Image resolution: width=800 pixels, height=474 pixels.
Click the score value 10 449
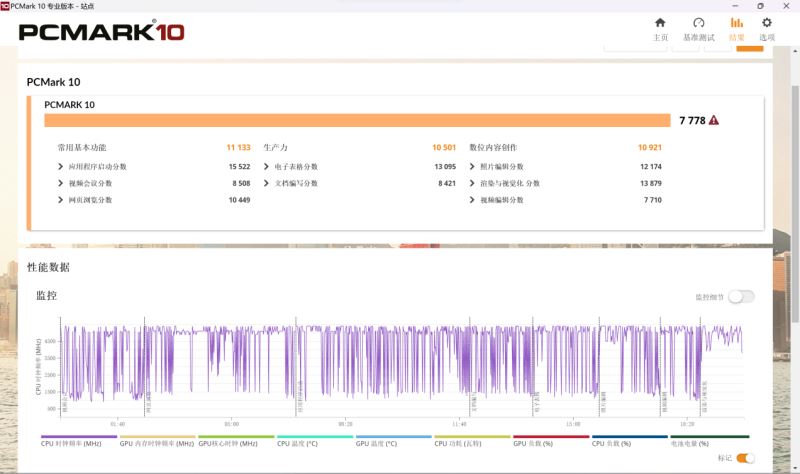pyautogui.click(x=239, y=200)
